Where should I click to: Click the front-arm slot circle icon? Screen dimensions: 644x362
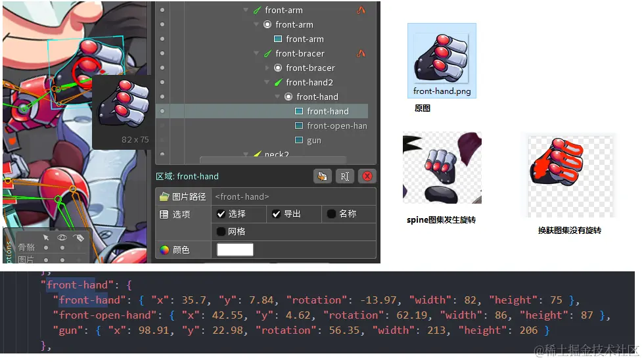tap(267, 24)
